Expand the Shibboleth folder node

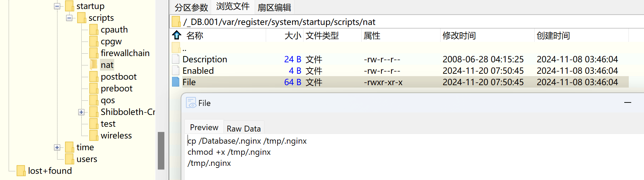[x=81, y=112]
